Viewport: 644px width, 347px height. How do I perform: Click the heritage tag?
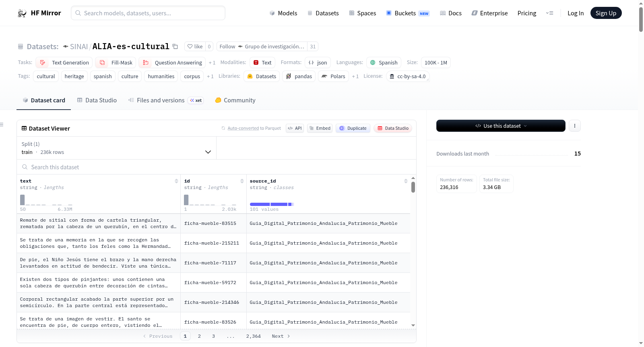coord(74,76)
